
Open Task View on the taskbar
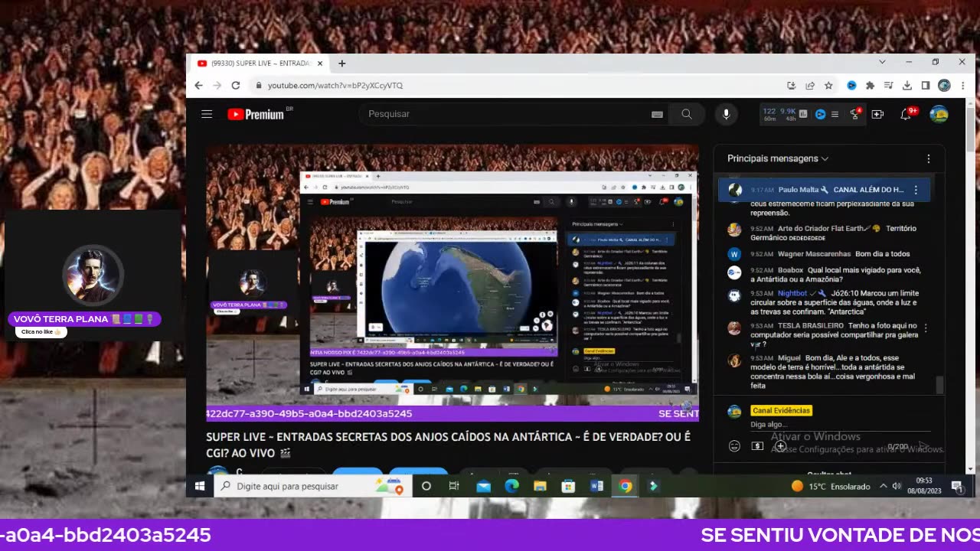(454, 486)
